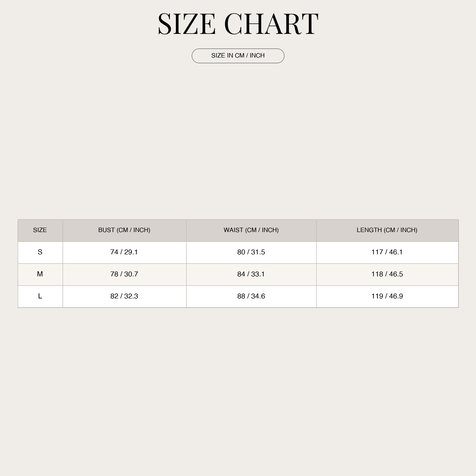476x476 pixels.
Task: Click the waist cell 80 / 31.5
Action: coord(251,253)
